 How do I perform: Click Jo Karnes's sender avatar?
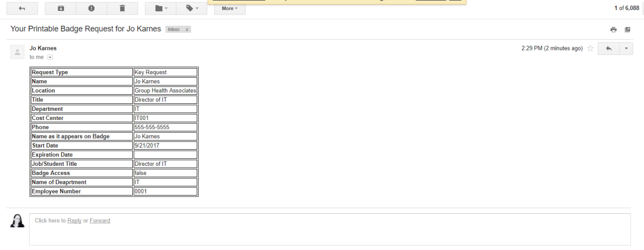(x=18, y=52)
